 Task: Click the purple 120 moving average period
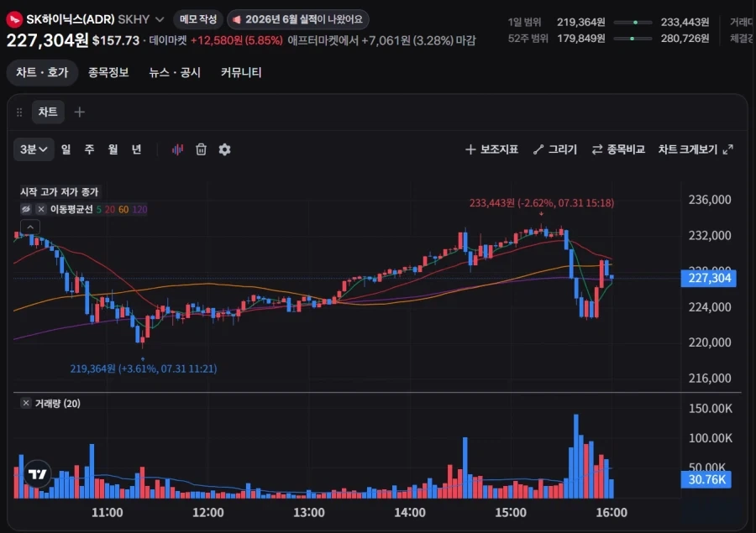pos(139,209)
